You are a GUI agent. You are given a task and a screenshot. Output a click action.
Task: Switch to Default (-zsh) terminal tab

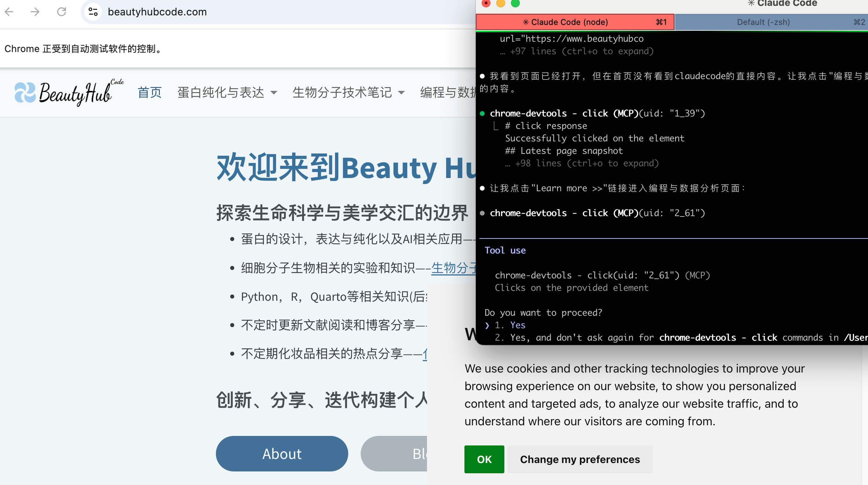point(763,22)
